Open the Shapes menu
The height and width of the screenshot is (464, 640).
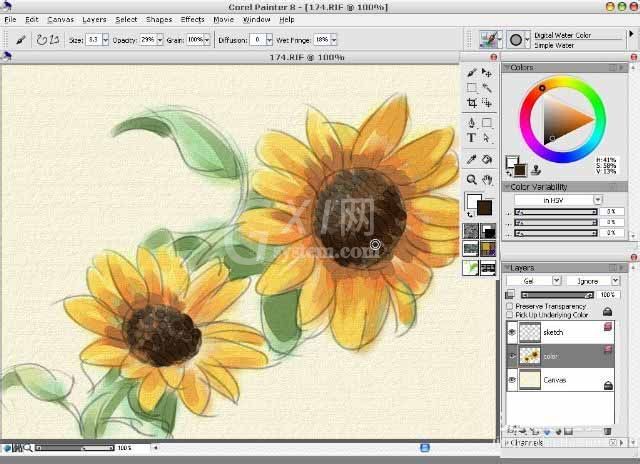coord(159,20)
